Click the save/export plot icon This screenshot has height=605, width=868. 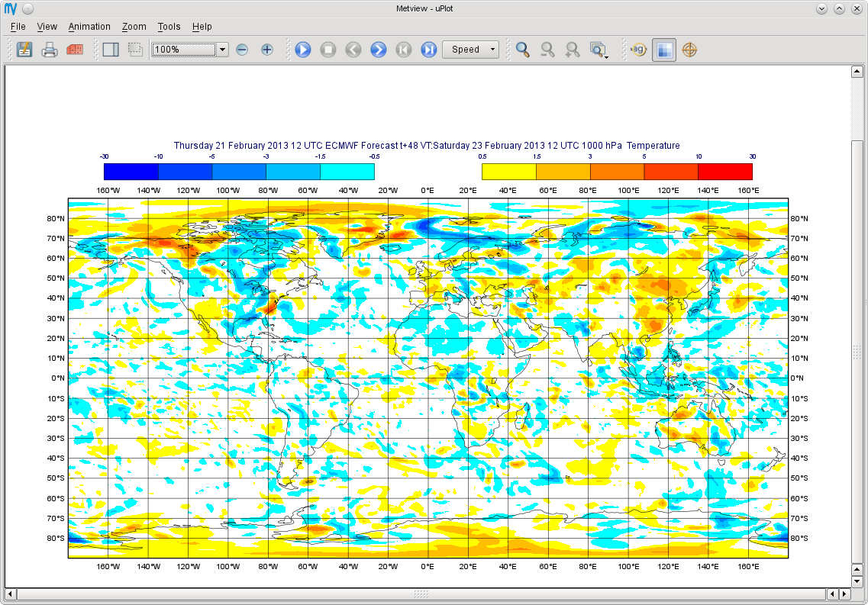tap(24, 50)
